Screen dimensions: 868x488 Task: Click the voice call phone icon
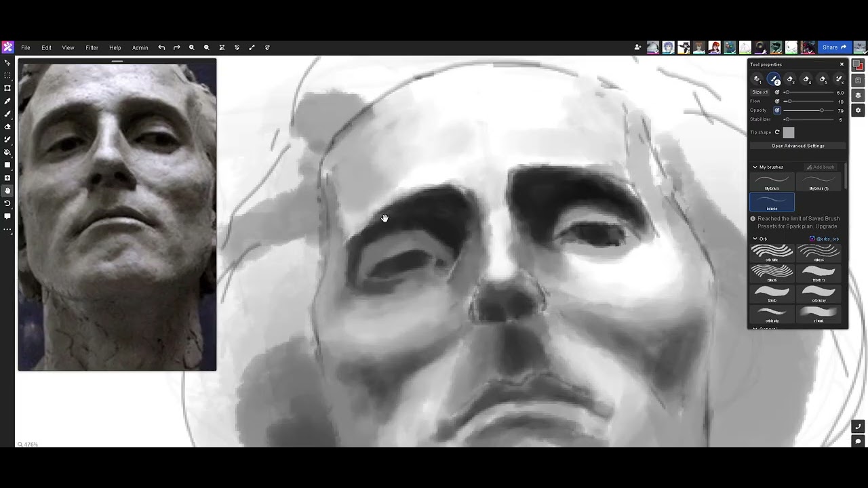pos(858,426)
